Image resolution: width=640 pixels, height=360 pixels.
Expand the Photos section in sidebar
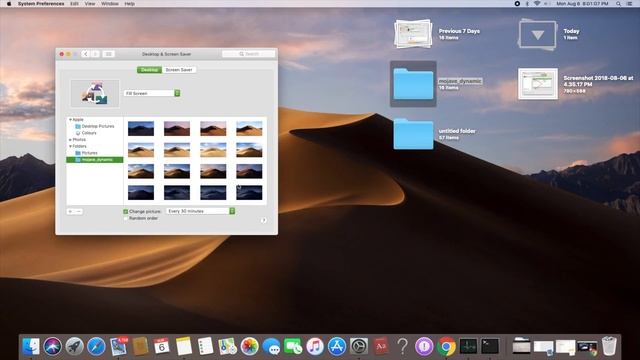tap(70, 140)
